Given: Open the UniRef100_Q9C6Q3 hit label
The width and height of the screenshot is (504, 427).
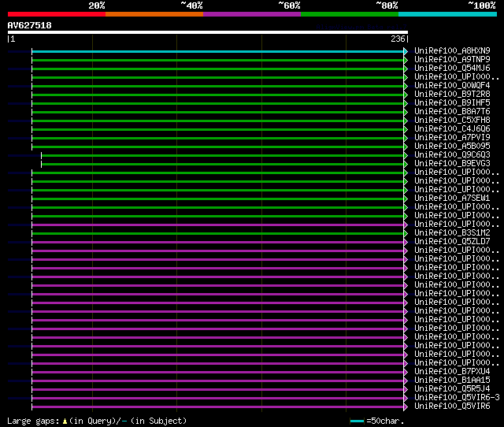Looking at the screenshot, I should click(452, 155).
